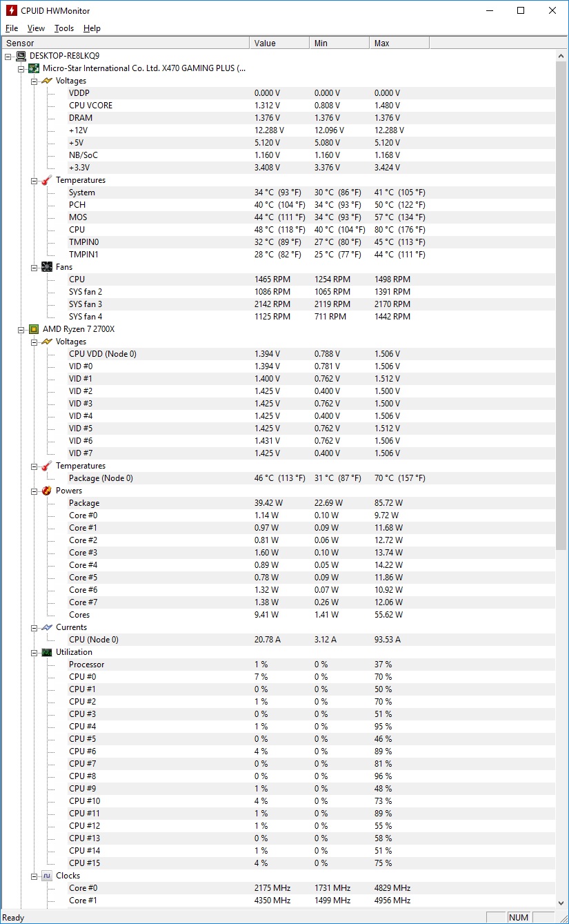
Task: Collapse the Clocks section
Action: [x=34, y=876]
